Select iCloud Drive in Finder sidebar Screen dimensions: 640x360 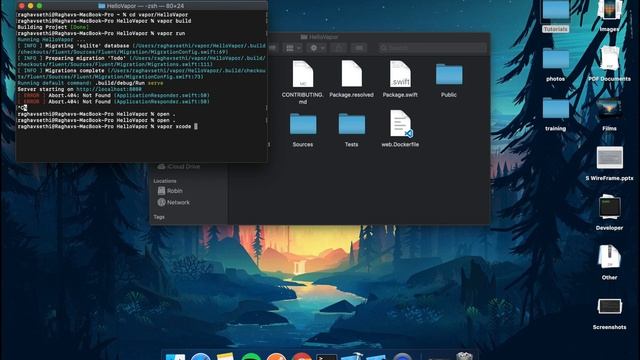tap(179, 167)
